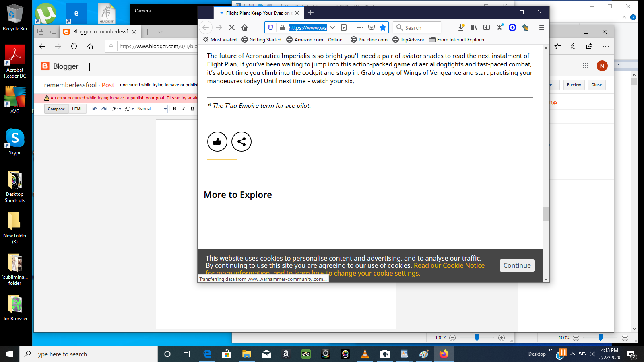Image resolution: width=644 pixels, height=362 pixels.
Task: Click the Firefox back arrow
Action: point(206,27)
